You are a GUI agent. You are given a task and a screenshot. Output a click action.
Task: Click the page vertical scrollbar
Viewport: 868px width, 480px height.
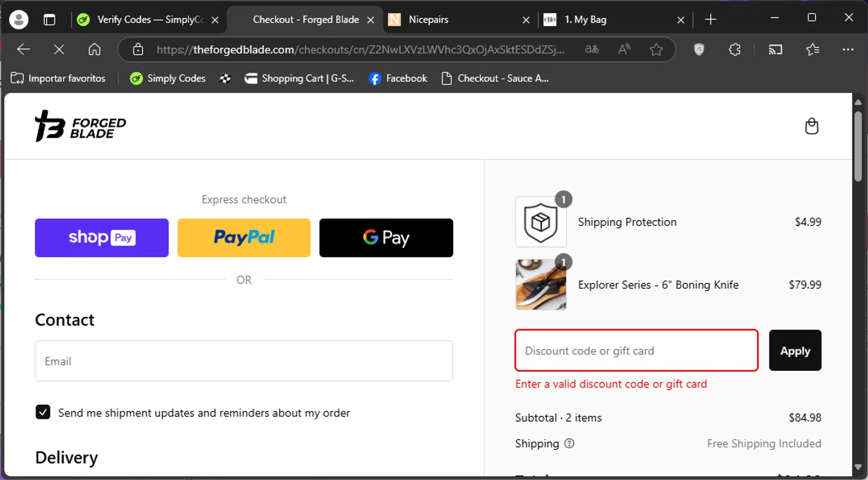pyautogui.click(x=858, y=146)
